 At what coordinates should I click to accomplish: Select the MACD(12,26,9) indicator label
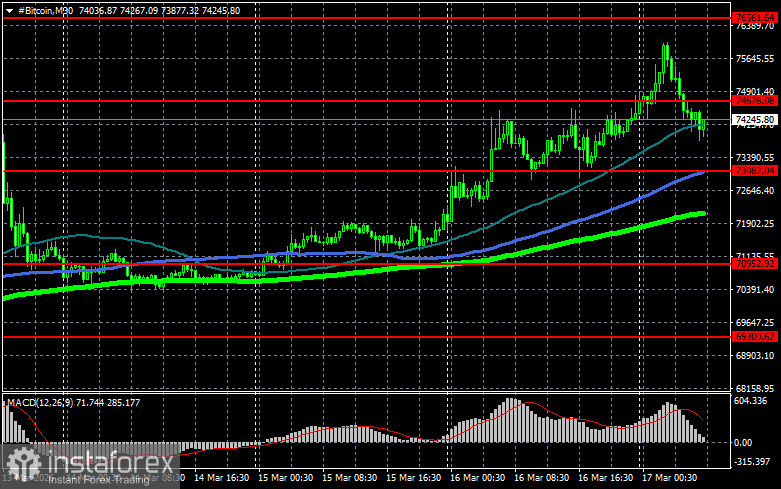point(40,402)
